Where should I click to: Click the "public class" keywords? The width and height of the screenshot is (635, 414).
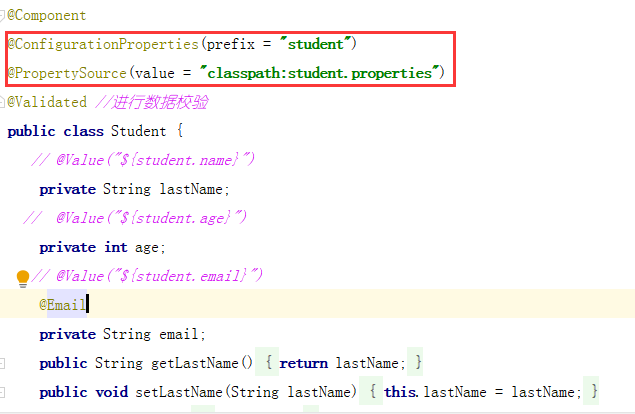(x=55, y=131)
